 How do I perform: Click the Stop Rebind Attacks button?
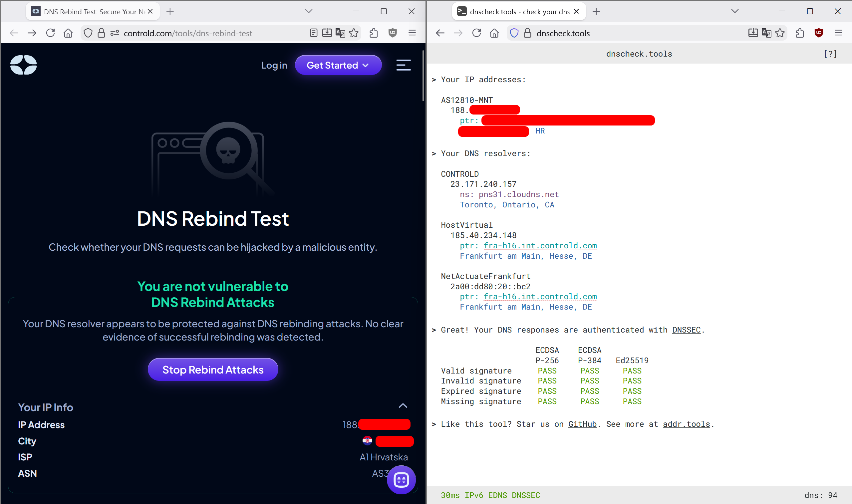click(213, 370)
